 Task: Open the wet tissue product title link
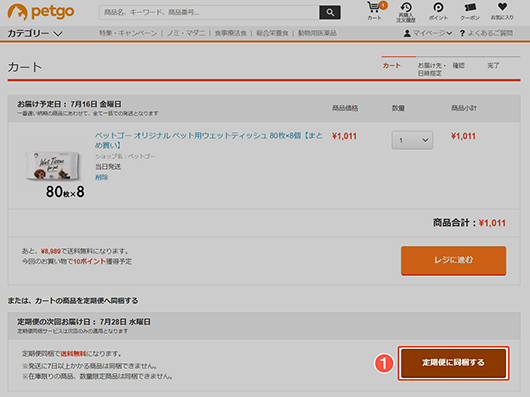tap(209, 140)
